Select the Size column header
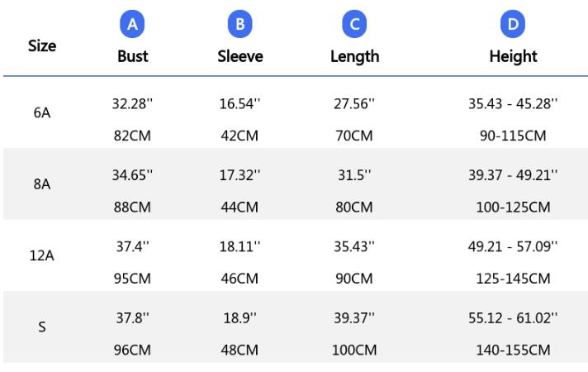Image resolution: width=588 pixels, height=372 pixels. [42, 45]
